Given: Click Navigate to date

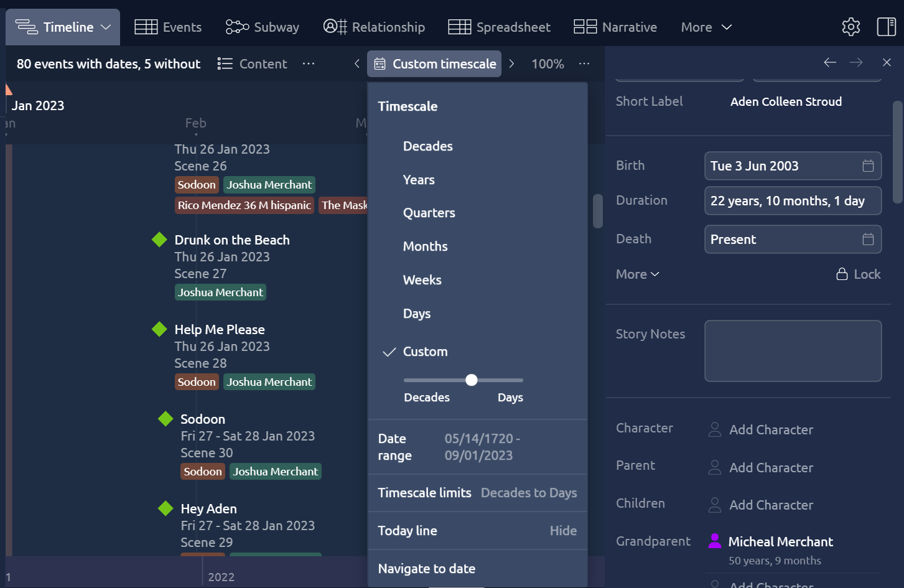Looking at the screenshot, I should click(427, 569).
